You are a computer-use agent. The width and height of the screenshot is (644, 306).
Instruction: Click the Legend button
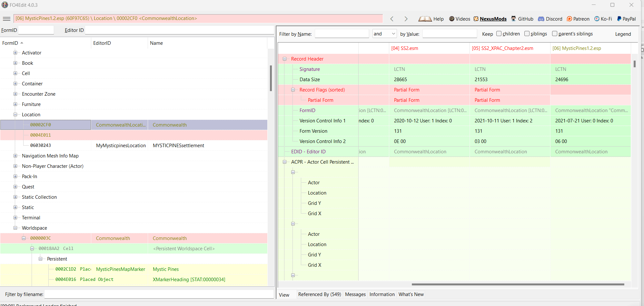click(623, 34)
